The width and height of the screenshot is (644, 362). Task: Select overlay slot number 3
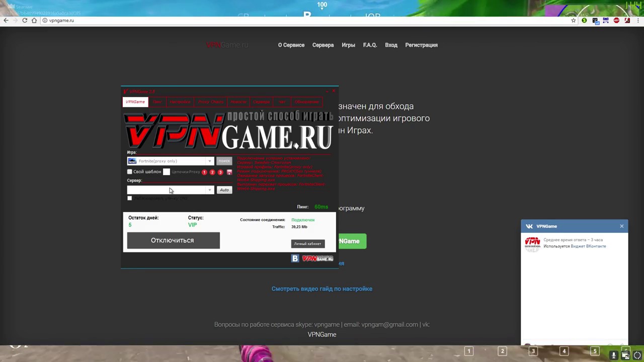(x=533, y=351)
